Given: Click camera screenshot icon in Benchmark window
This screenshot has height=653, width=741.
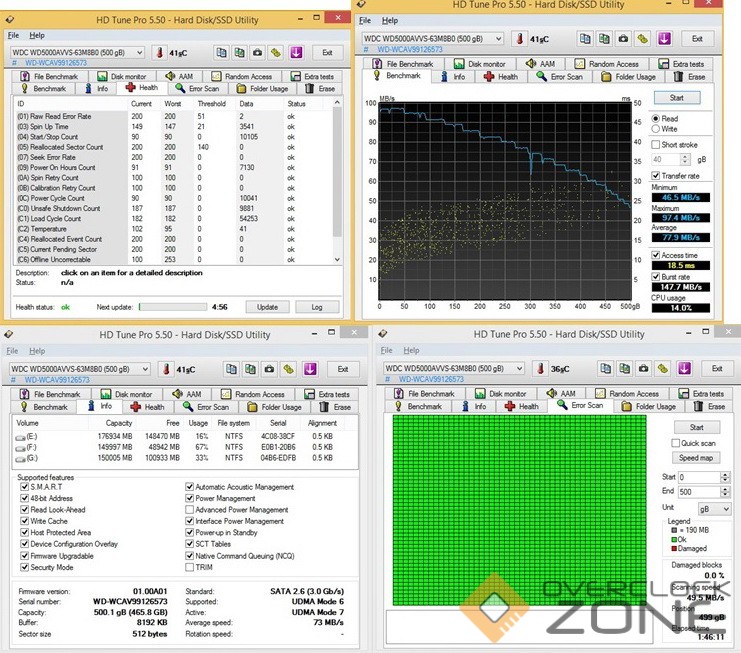Looking at the screenshot, I should [623, 39].
